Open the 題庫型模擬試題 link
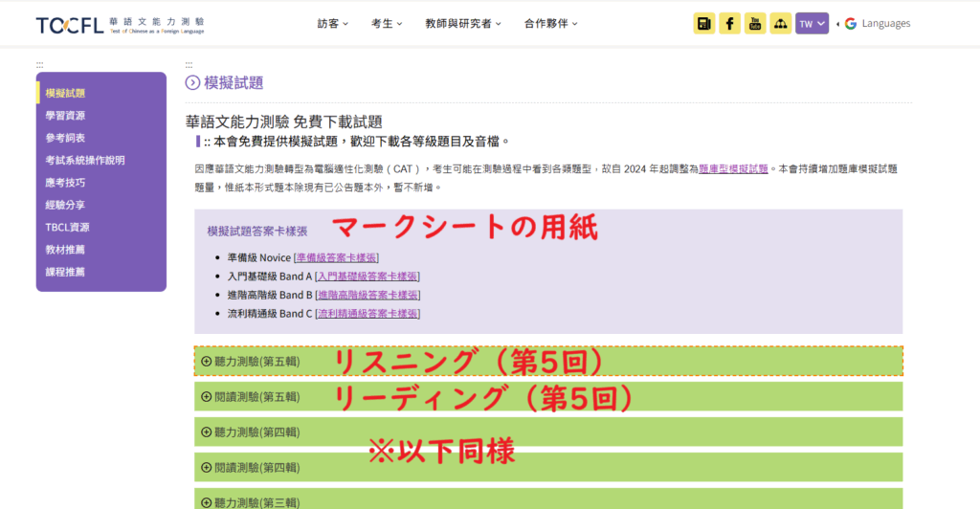 pos(733,168)
